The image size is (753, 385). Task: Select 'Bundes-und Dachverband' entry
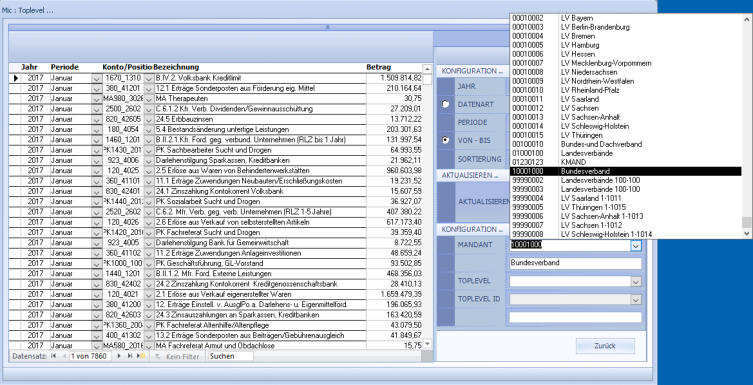[x=626, y=144]
